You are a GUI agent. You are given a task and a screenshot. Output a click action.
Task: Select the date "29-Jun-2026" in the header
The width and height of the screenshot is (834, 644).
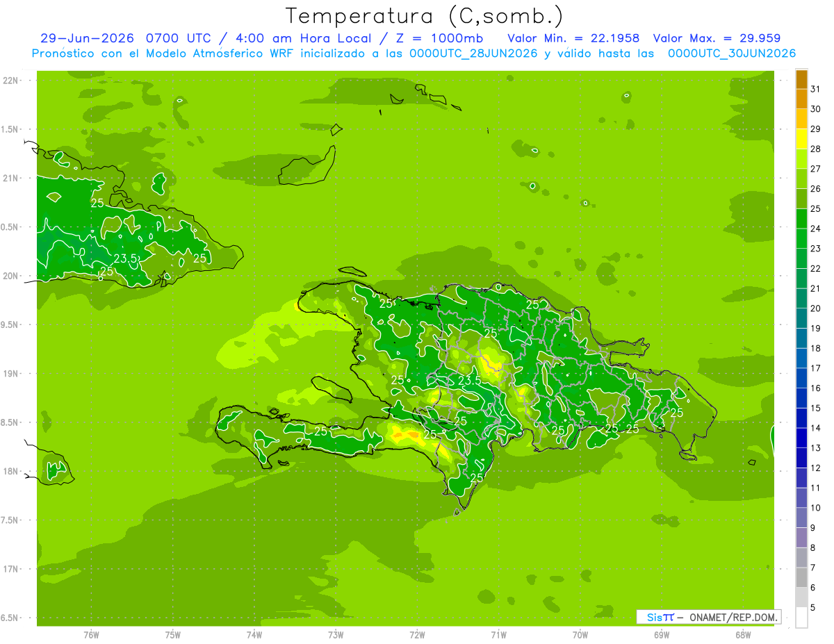[87, 38]
